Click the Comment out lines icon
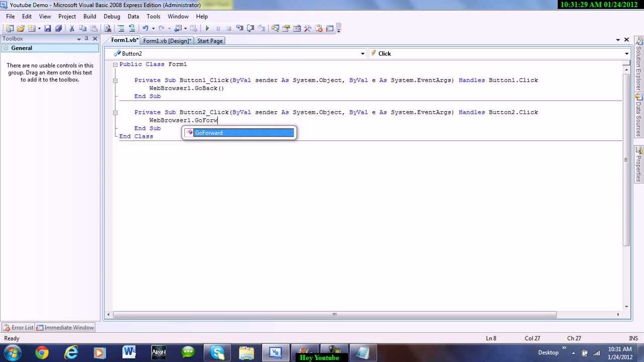The image size is (644, 362). pos(121,29)
